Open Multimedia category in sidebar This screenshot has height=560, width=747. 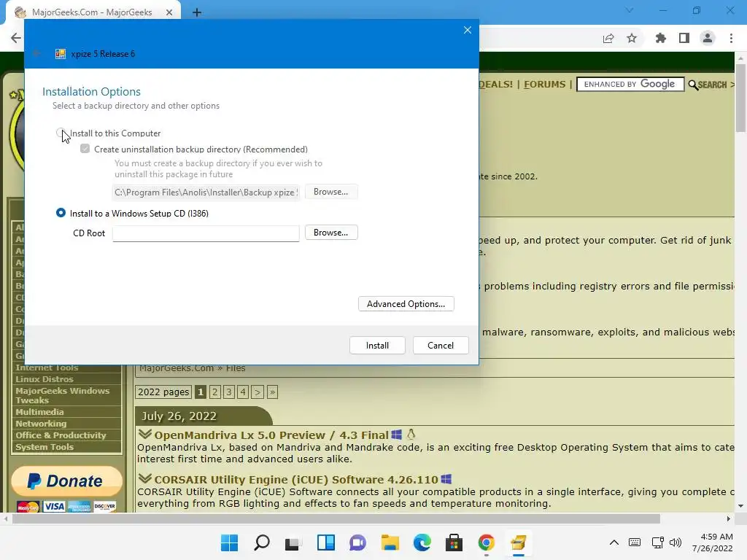click(x=39, y=412)
